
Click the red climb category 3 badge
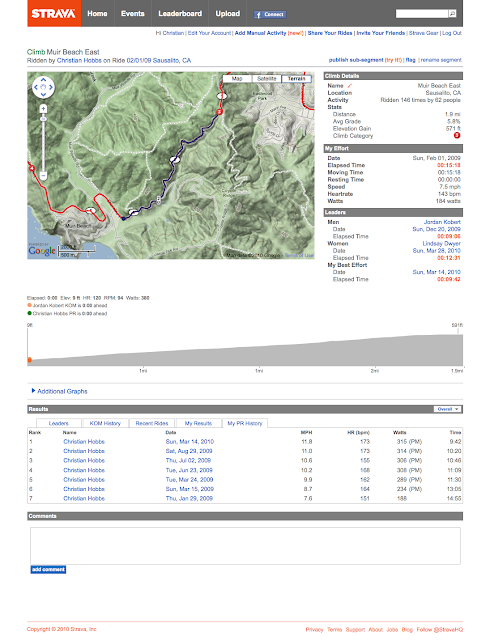[457, 136]
